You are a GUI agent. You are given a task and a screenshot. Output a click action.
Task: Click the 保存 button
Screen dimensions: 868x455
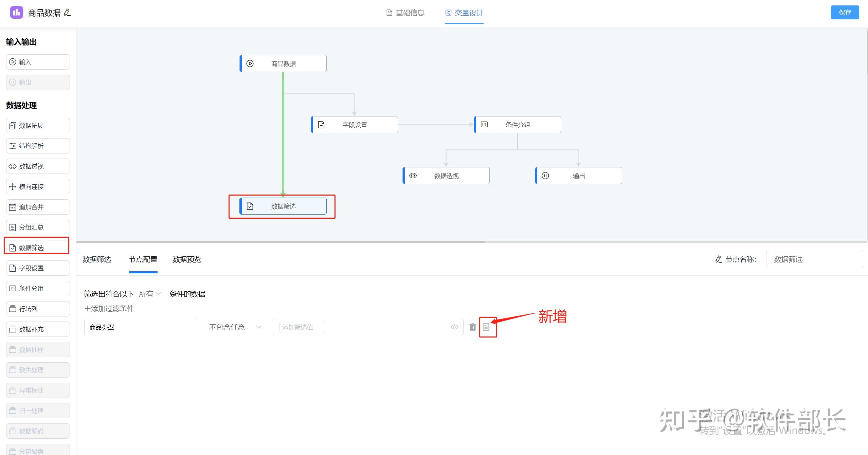tap(845, 12)
